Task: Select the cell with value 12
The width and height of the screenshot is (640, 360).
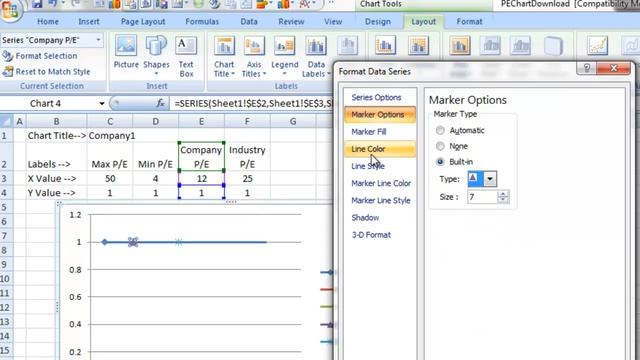Action: [x=202, y=178]
